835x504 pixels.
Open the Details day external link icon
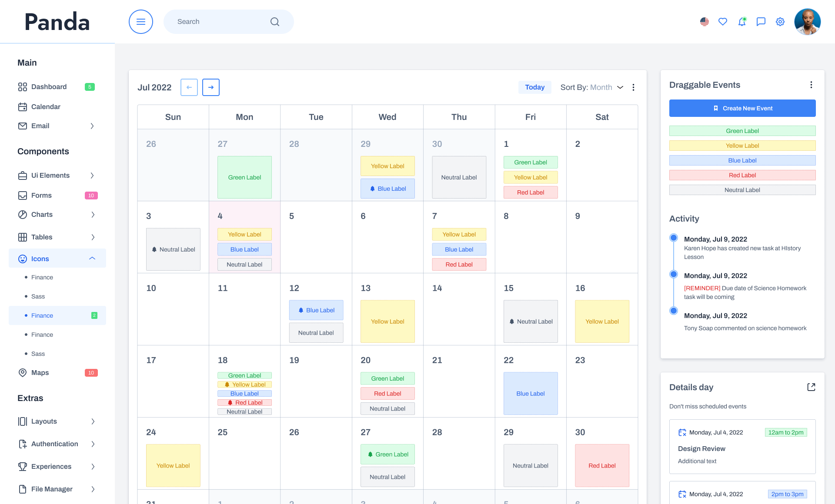coord(811,387)
